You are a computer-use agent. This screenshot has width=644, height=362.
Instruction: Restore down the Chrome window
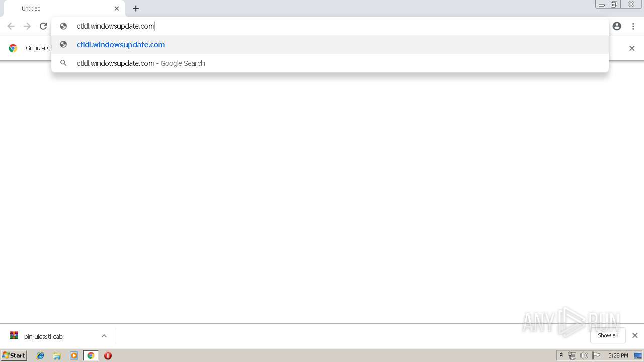tap(614, 4)
